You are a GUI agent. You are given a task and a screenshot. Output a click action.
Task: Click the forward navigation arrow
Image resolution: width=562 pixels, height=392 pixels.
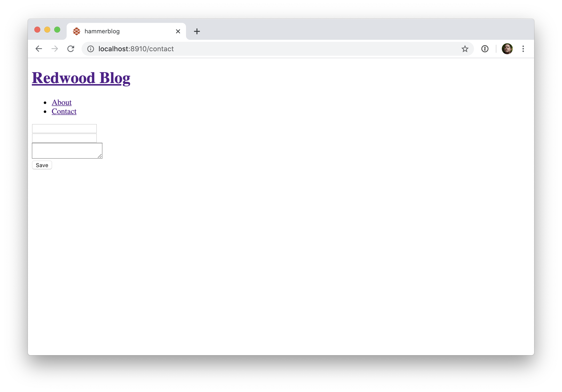[55, 49]
